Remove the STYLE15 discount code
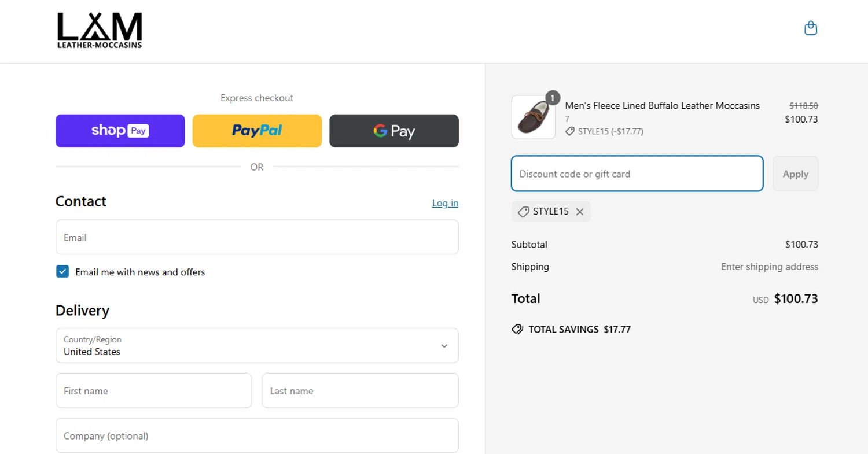Image resolution: width=868 pixels, height=454 pixels. pyautogui.click(x=580, y=212)
